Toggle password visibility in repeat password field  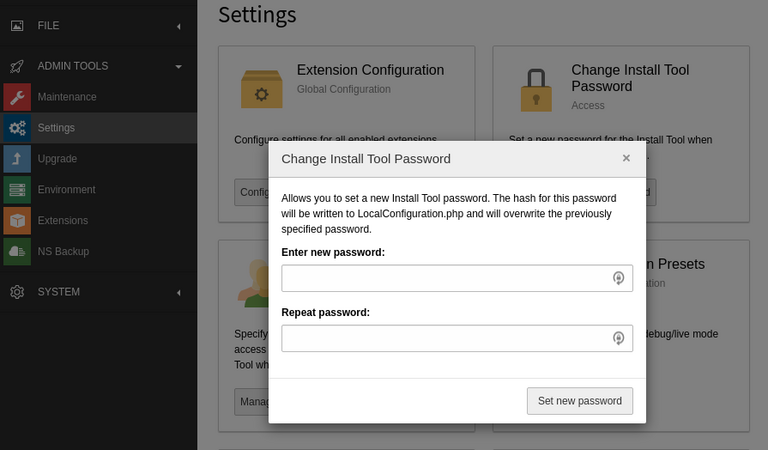click(619, 338)
